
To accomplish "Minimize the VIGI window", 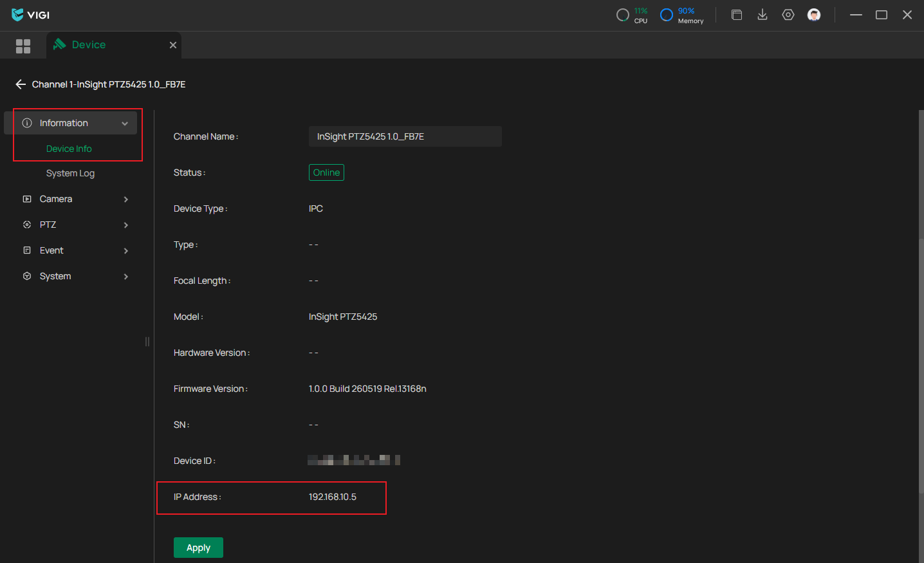I will [x=856, y=15].
